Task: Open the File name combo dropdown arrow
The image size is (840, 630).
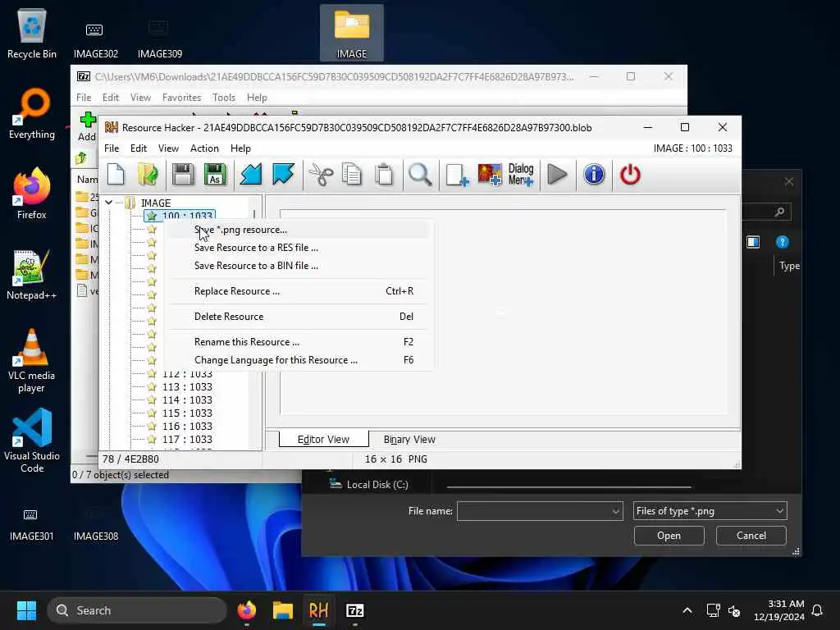Action: pos(615,512)
